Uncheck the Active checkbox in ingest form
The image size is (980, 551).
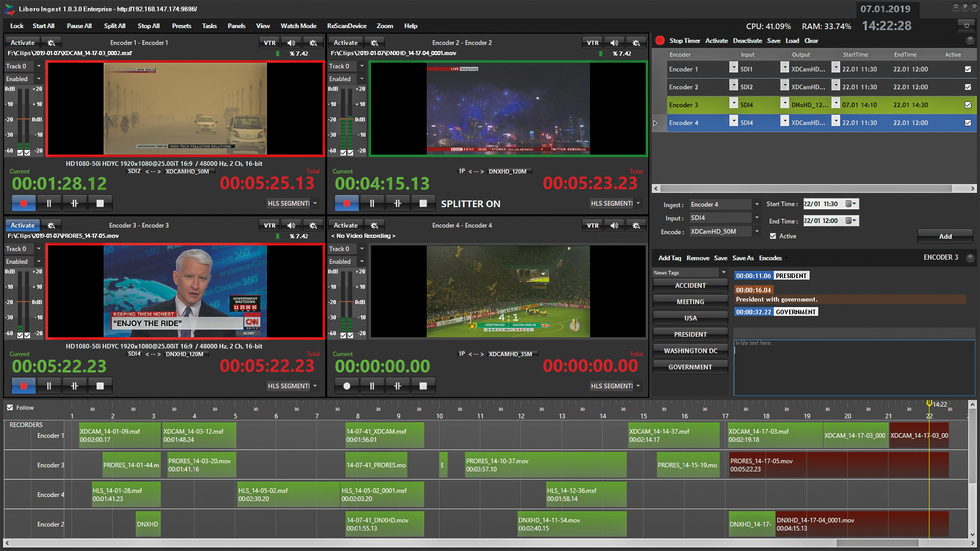coord(773,236)
